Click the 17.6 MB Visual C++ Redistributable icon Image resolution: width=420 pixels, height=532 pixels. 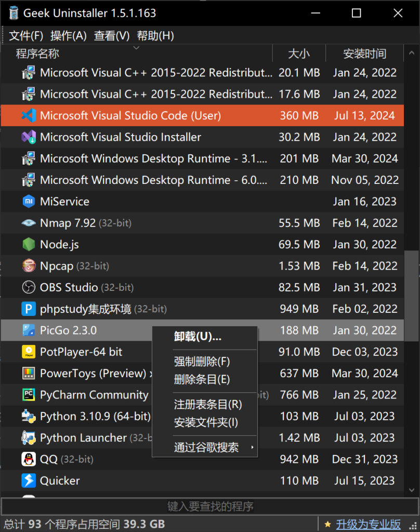tap(29, 94)
